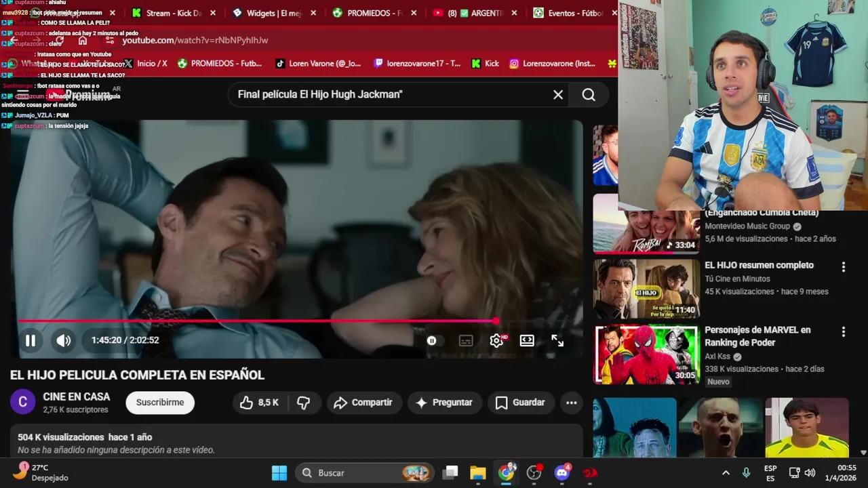868x488 pixels.
Task: Click the youtube.com address bar URL
Action: (195, 40)
